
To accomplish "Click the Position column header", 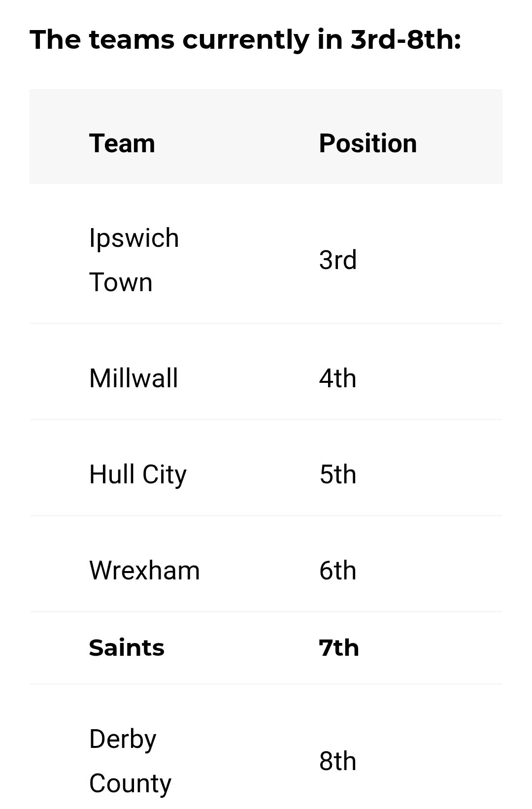I will 367,143.
